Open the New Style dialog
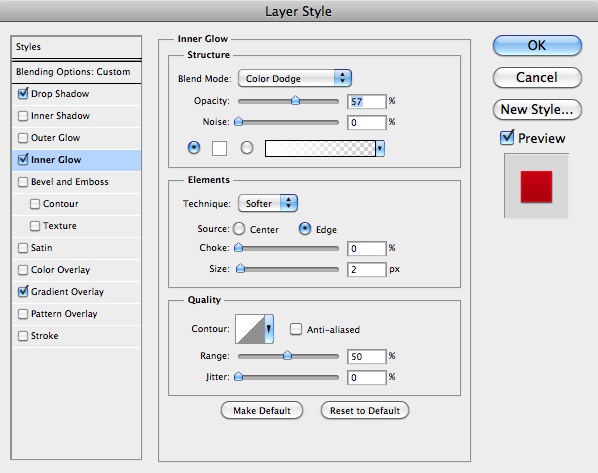The image size is (598, 473). point(537,109)
